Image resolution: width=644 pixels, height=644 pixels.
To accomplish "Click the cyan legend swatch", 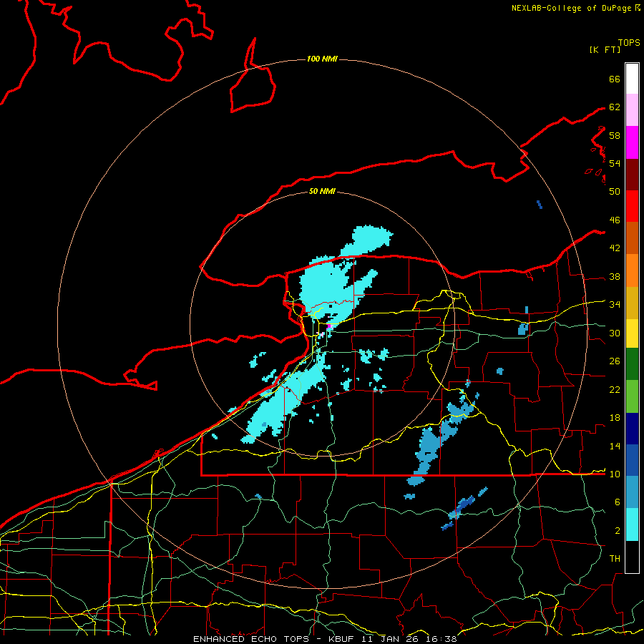I will click(x=632, y=525).
